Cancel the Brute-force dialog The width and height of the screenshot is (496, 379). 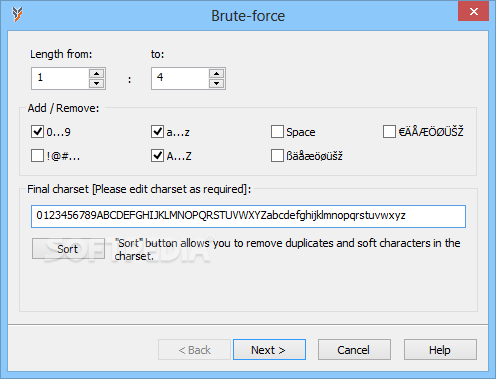[354, 350]
